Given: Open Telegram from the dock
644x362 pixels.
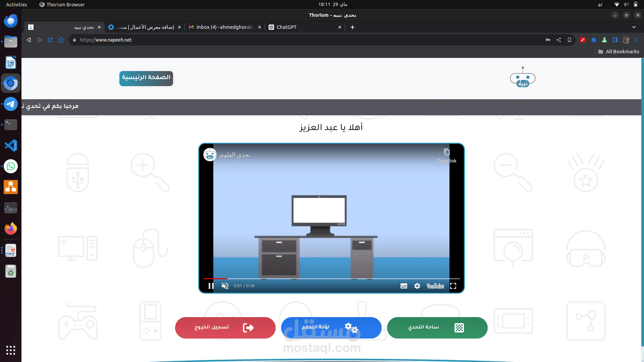Looking at the screenshot, I should pyautogui.click(x=11, y=104).
